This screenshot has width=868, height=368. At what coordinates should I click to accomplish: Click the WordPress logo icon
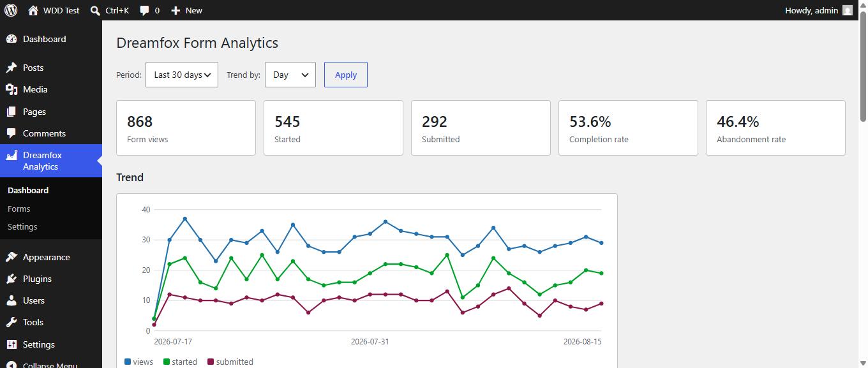click(x=11, y=10)
